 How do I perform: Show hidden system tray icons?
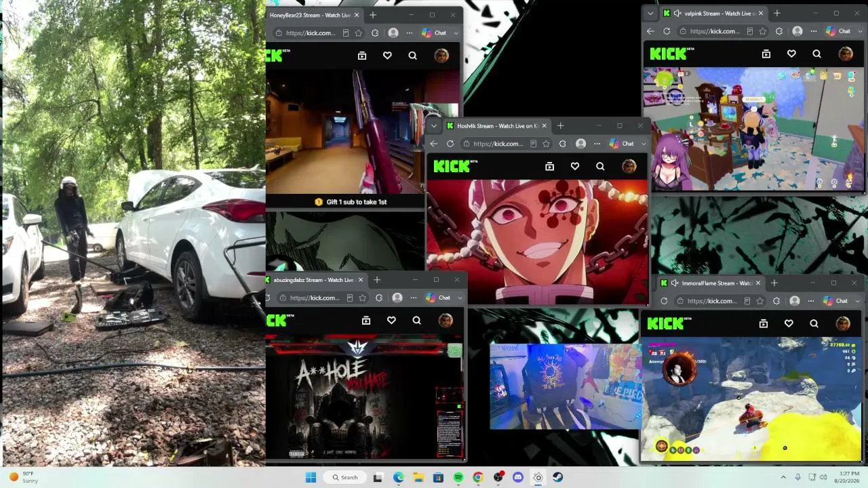pyautogui.click(x=783, y=477)
